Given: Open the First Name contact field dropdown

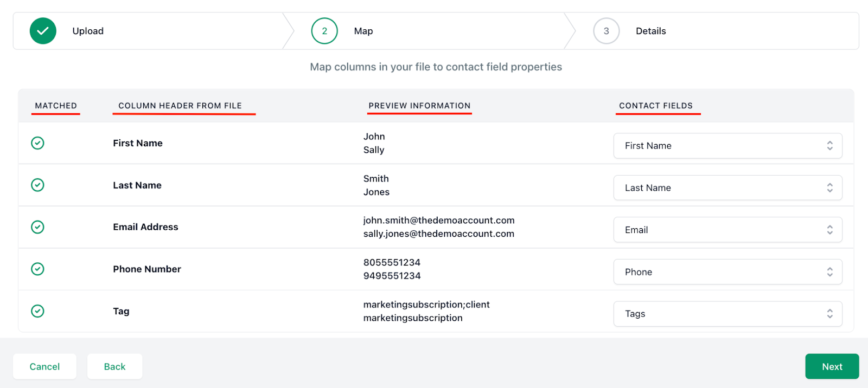Looking at the screenshot, I should (x=727, y=146).
